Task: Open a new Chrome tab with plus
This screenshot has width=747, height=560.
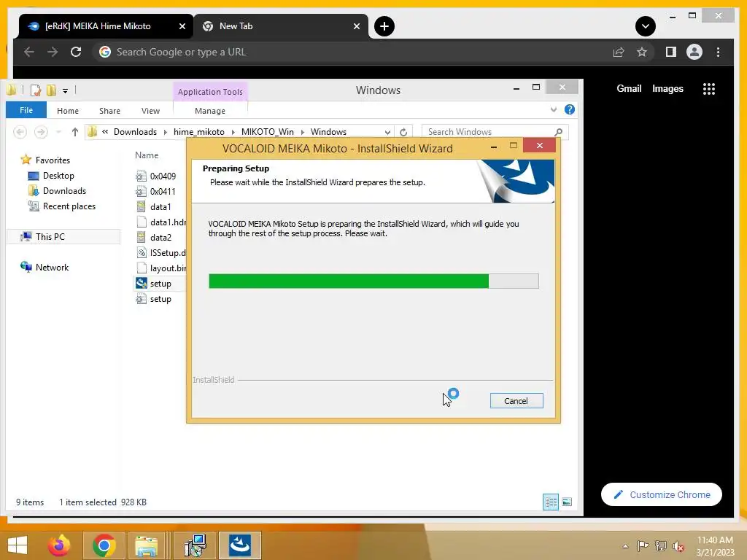Action: tap(384, 26)
